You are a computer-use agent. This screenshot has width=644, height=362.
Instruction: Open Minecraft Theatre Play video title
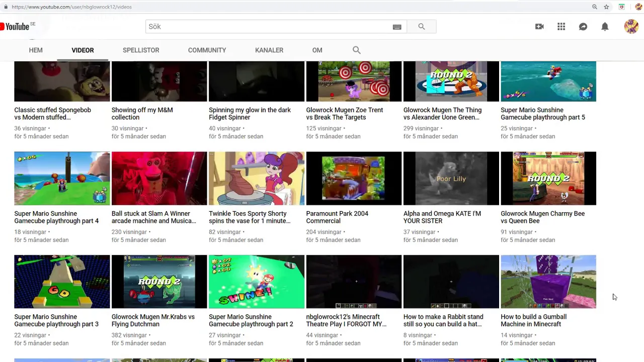(346, 320)
